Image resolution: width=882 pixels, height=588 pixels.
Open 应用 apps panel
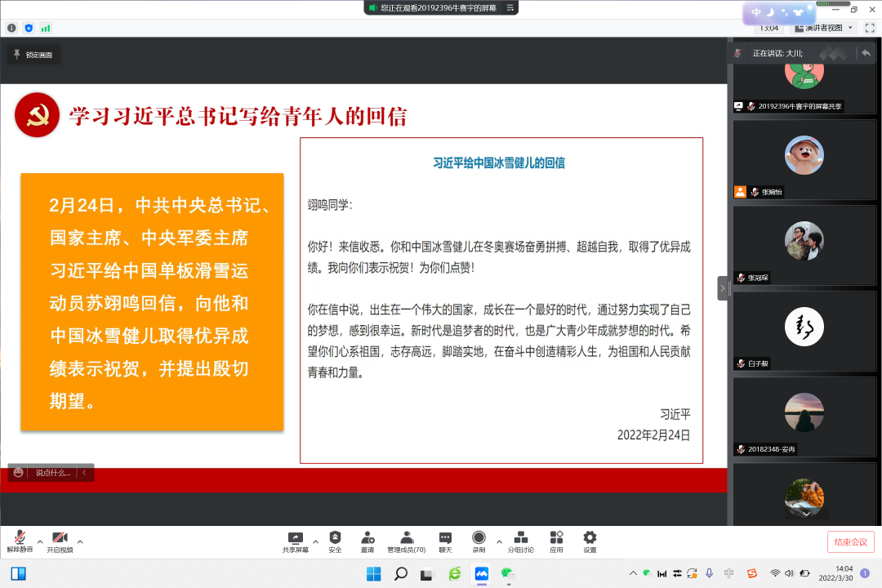pyautogui.click(x=556, y=542)
